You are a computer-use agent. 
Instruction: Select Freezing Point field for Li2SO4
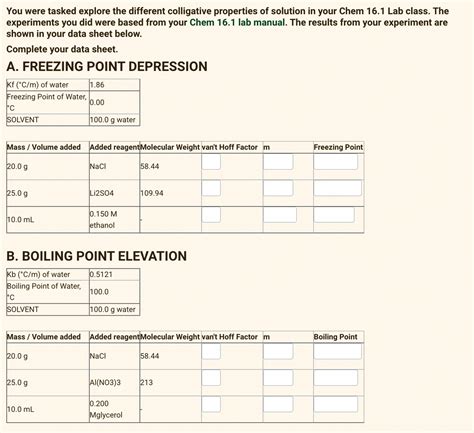(338, 188)
